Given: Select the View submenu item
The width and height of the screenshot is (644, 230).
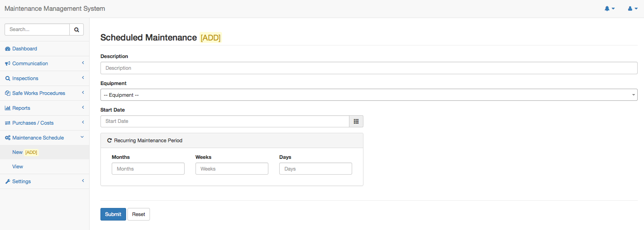Looking at the screenshot, I should [18, 167].
